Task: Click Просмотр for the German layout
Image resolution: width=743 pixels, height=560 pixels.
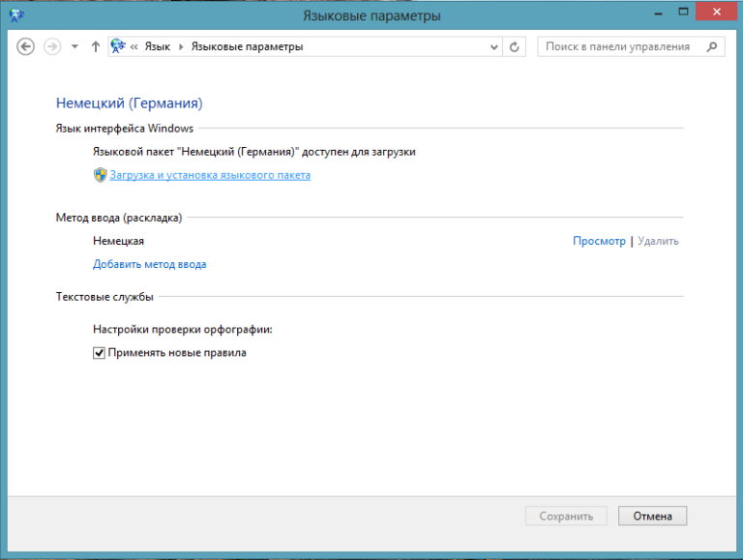Action: pos(599,241)
